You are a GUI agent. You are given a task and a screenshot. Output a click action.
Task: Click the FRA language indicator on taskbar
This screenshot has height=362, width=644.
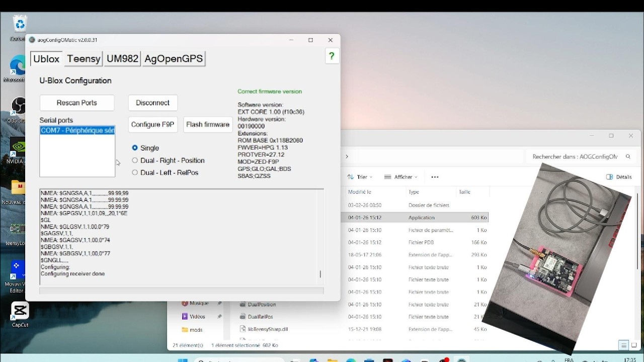pos(569,360)
